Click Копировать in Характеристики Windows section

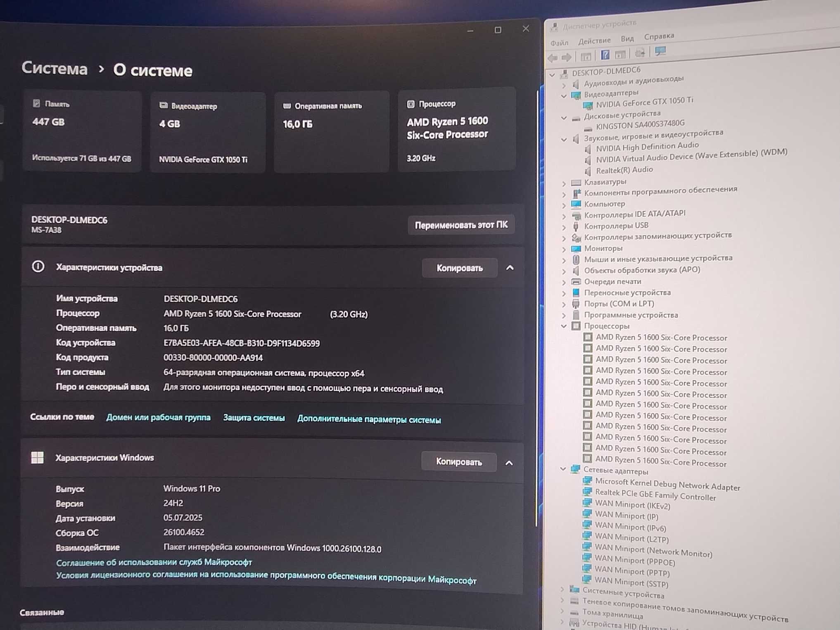tap(458, 462)
